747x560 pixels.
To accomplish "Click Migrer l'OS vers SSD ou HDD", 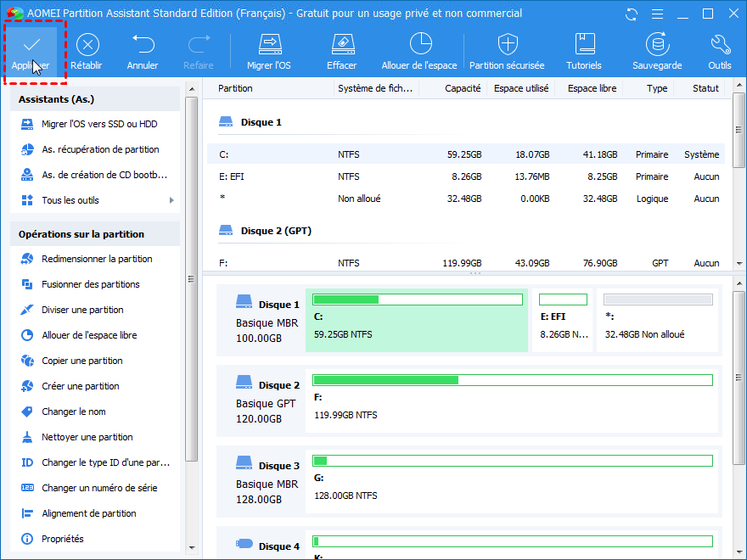I will click(x=98, y=124).
